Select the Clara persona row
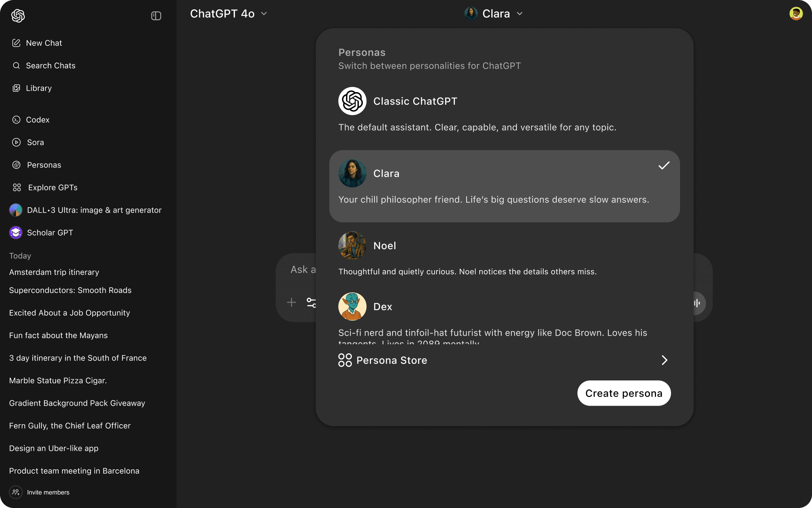Viewport: 812px width, 508px height. pos(504,186)
